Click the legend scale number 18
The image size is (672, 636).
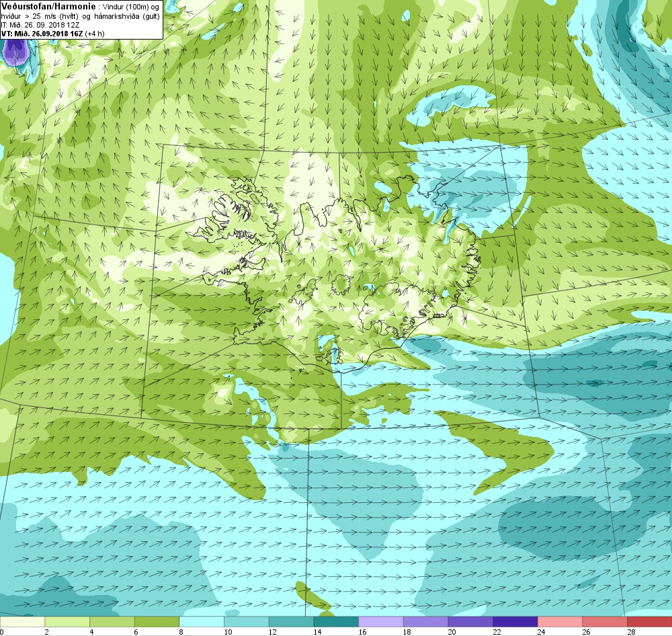click(407, 632)
